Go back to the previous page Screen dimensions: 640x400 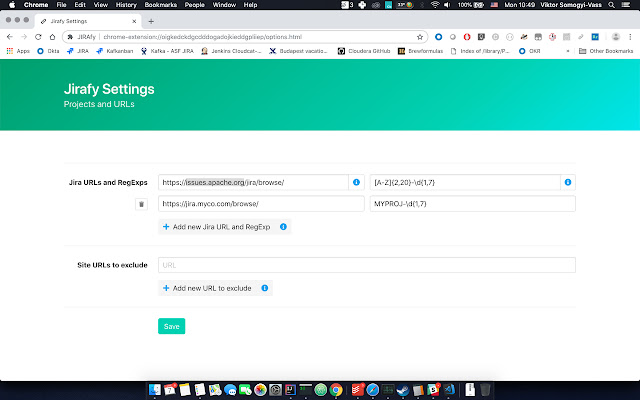pyautogui.click(x=10, y=37)
